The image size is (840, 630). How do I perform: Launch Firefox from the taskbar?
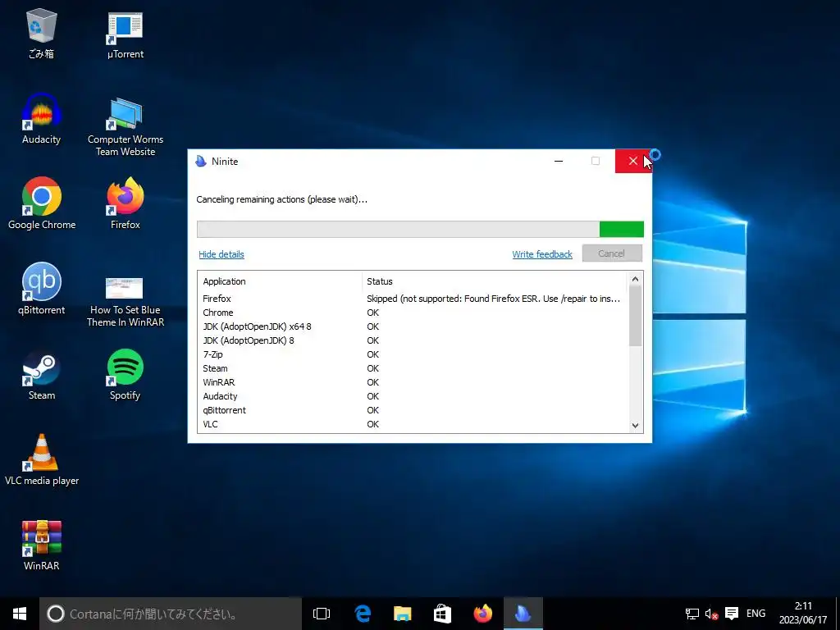[482, 614]
